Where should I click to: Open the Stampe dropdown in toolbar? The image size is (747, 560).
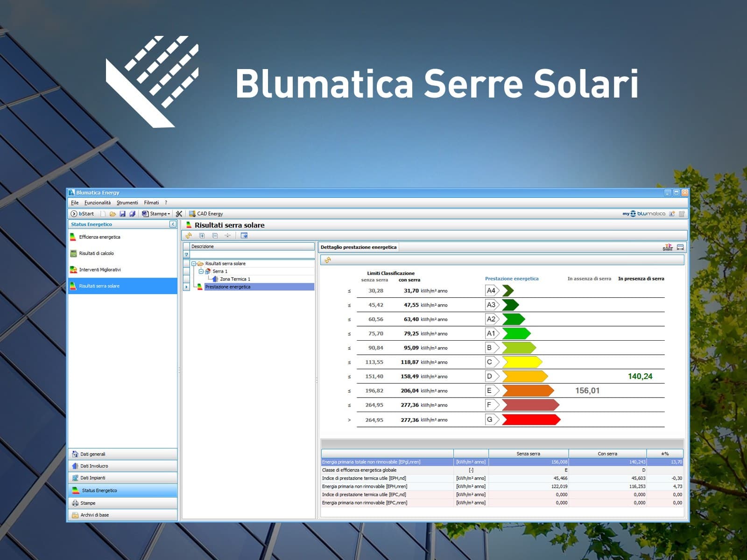tap(156, 214)
